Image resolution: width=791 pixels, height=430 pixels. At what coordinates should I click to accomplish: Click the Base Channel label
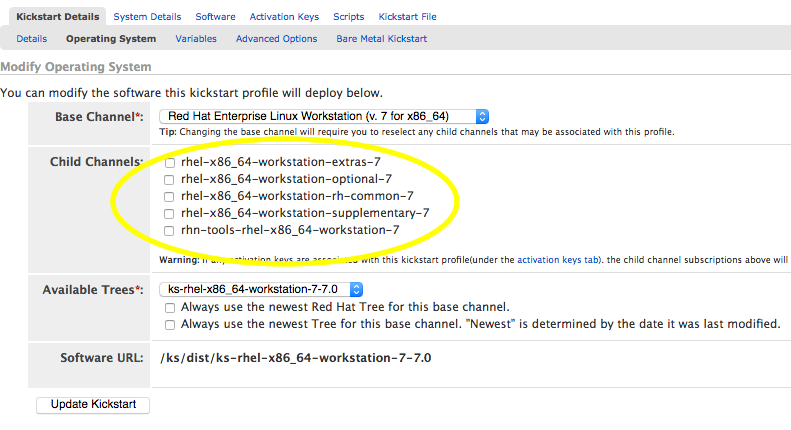pos(99,117)
